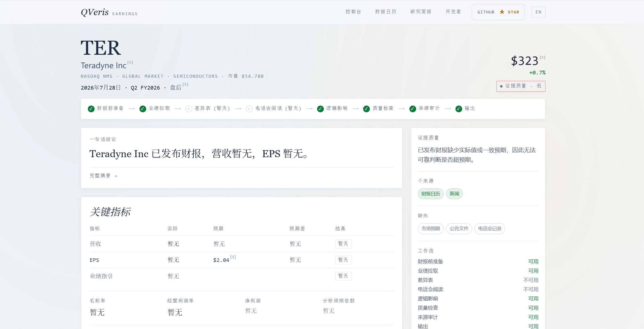This screenshot has width=644, height=329.
Task: Click the 逻辑影响 green check icon
Action: click(x=320, y=109)
